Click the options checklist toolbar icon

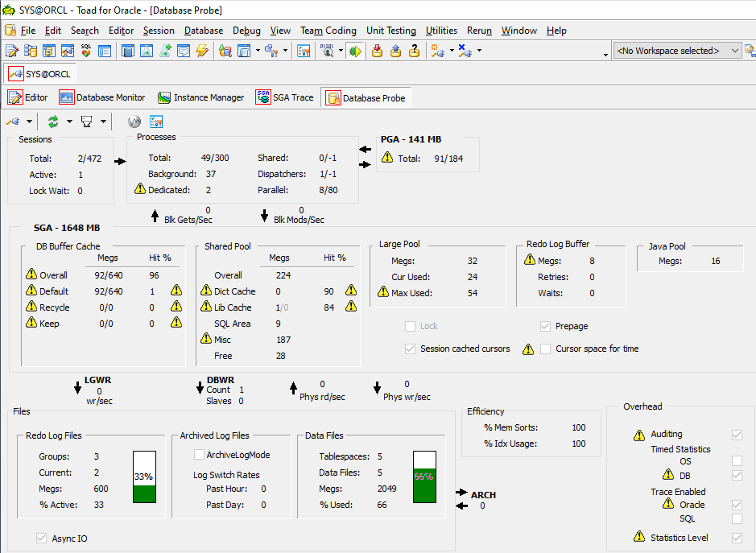click(x=304, y=50)
